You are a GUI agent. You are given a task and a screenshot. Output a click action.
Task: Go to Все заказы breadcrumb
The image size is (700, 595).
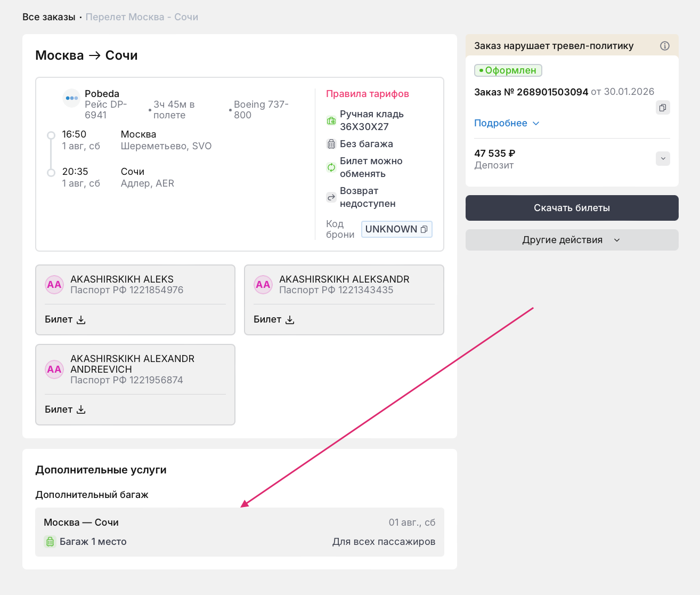[48, 17]
